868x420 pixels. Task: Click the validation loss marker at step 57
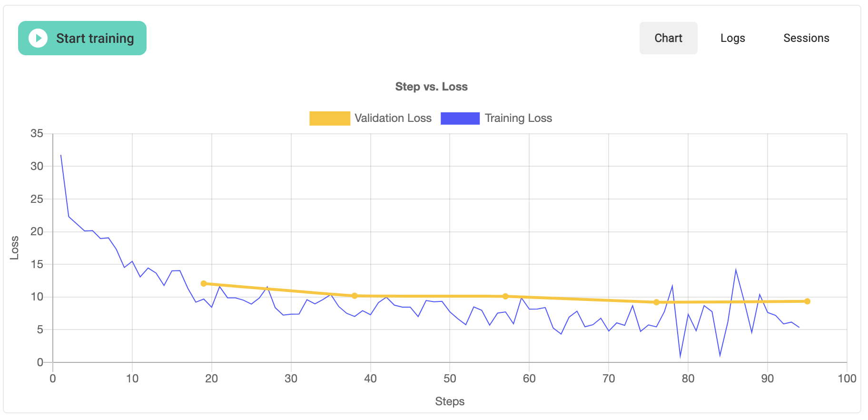point(505,296)
